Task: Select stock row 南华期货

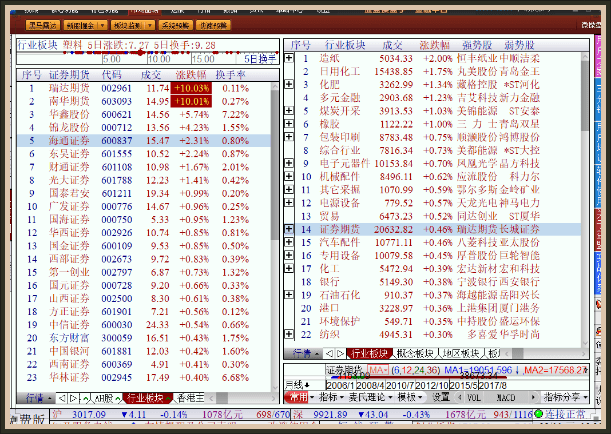Action: click(x=144, y=101)
